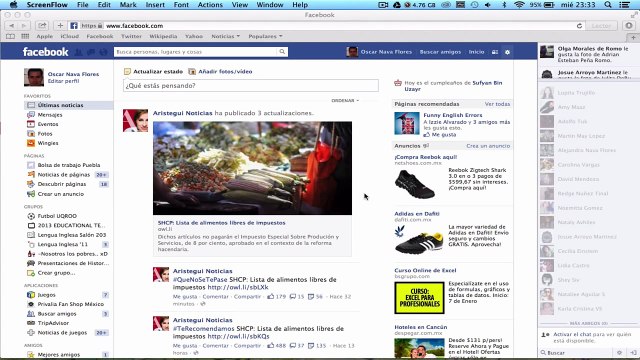Click the Safari address bar URL
The height and width of the screenshot is (360, 640).
pos(134,26)
